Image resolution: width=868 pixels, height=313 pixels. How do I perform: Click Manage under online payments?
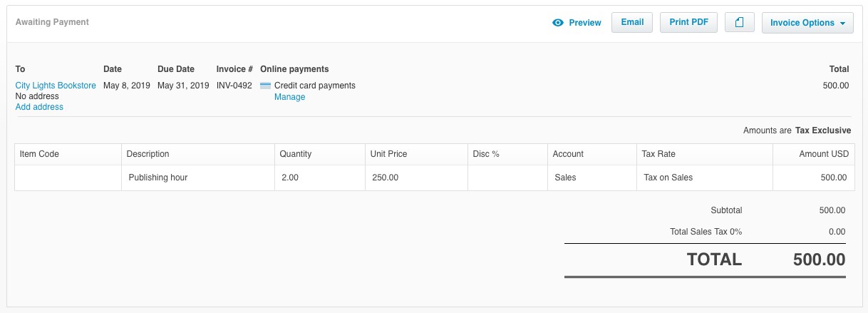(289, 97)
